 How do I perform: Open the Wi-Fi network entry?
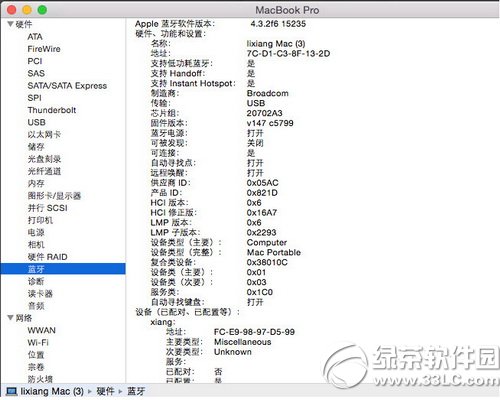pyautogui.click(x=38, y=343)
